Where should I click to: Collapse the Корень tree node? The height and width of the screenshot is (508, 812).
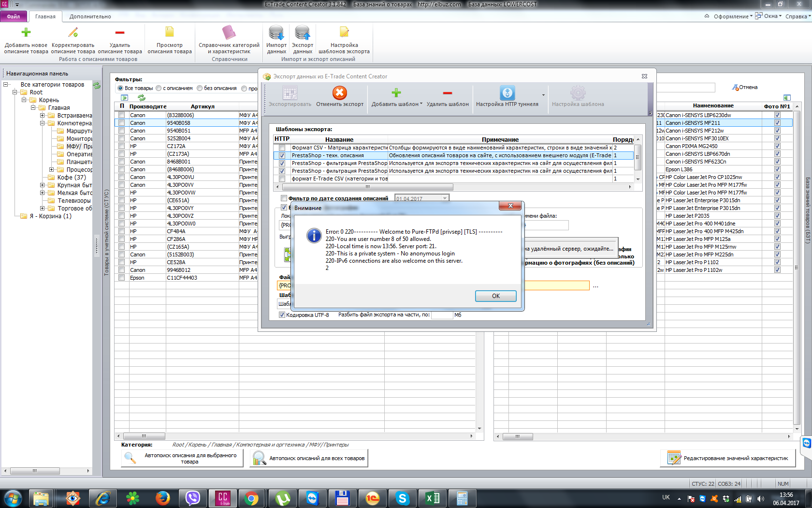(x=24, y=100)
